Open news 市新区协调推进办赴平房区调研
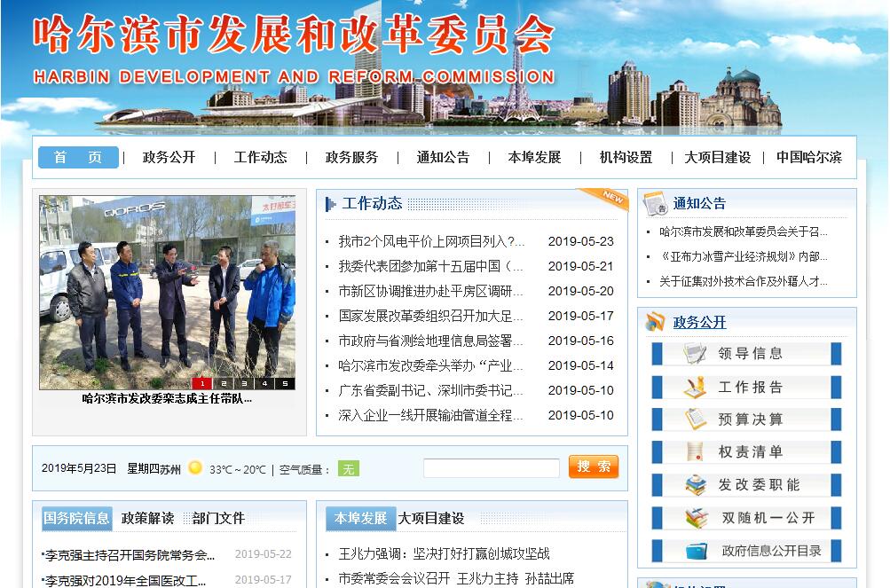The width and height of the screenshot is (890, 588). tap(431, 291)
